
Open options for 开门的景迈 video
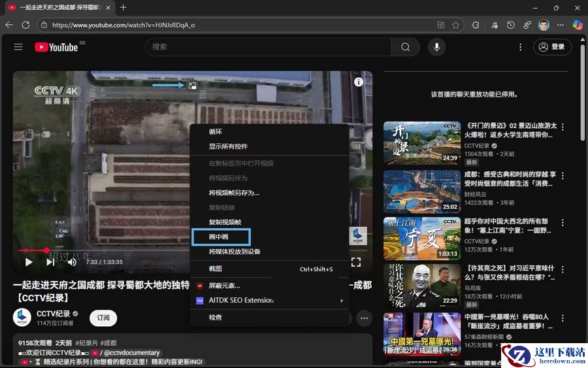[x=563, y=127]
